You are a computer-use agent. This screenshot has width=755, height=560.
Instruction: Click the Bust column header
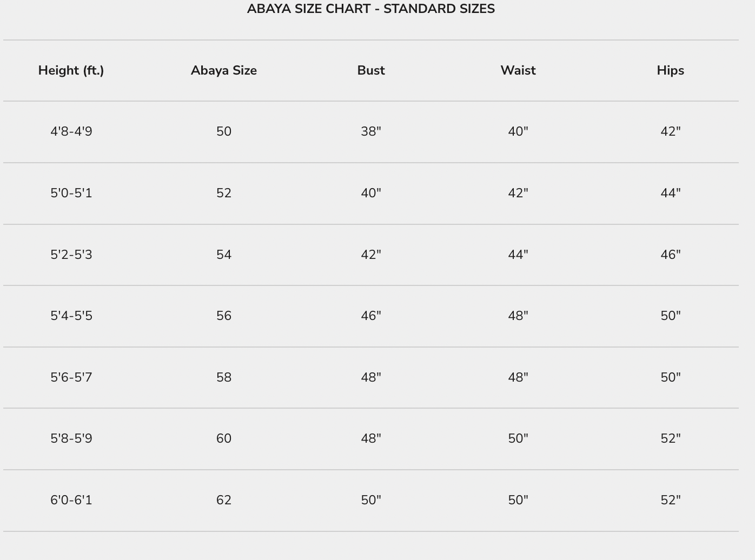point(371,70)
